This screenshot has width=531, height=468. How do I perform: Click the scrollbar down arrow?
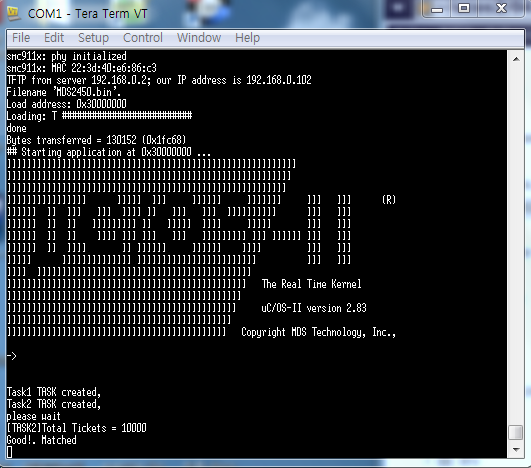point(516,450)
